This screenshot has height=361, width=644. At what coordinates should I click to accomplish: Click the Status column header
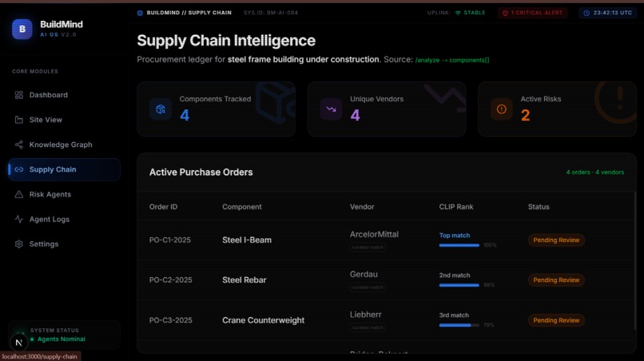(x=539, y=207)
